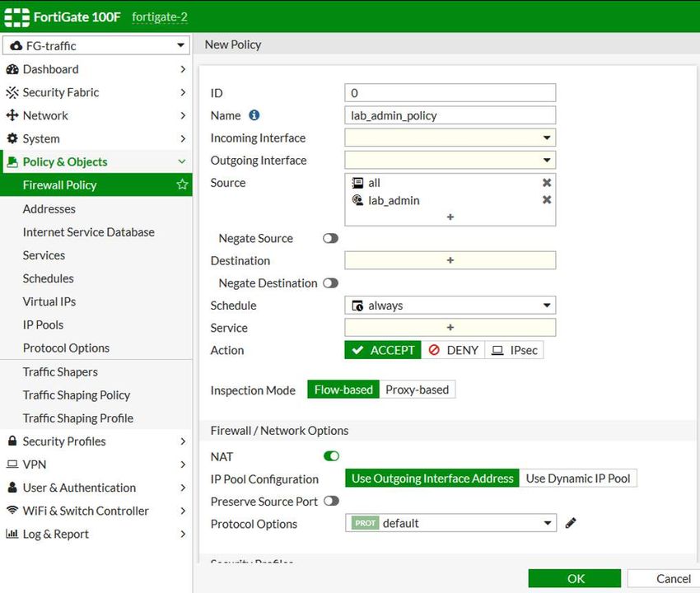The width and height of the screenshot is (700, 593).
Task: Choose Proxy-based inspection mode
Action: [417, 390]
